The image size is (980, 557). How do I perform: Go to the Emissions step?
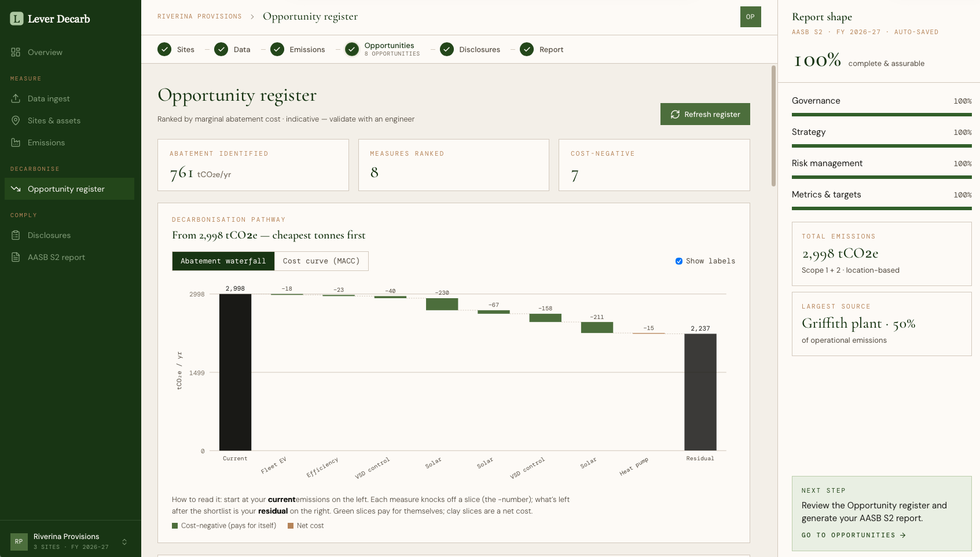298,49
